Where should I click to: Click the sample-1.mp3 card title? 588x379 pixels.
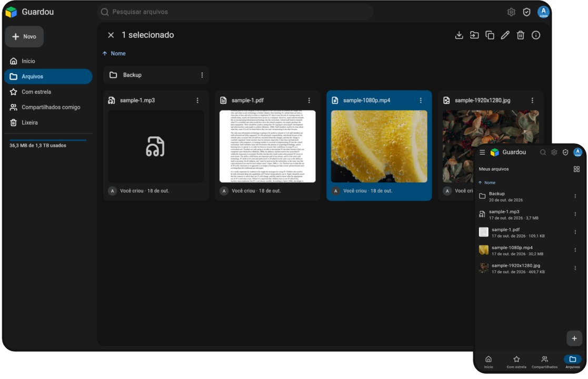click(x=137, y=101)
